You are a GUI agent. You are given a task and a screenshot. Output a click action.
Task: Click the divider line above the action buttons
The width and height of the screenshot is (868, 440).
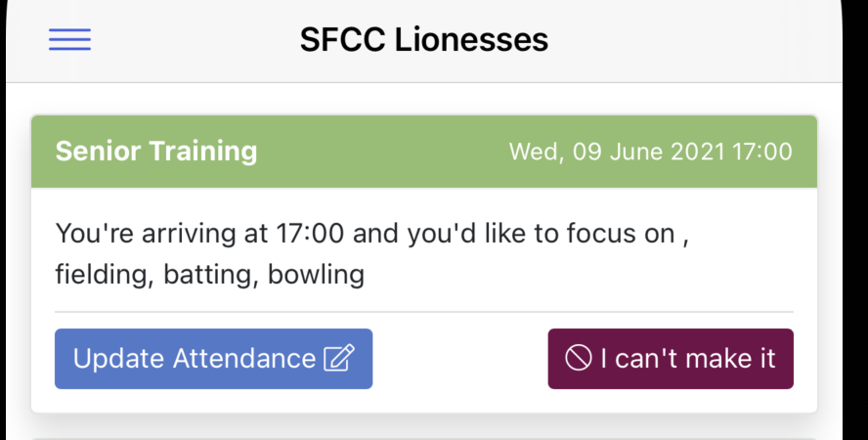click(424, 312)
